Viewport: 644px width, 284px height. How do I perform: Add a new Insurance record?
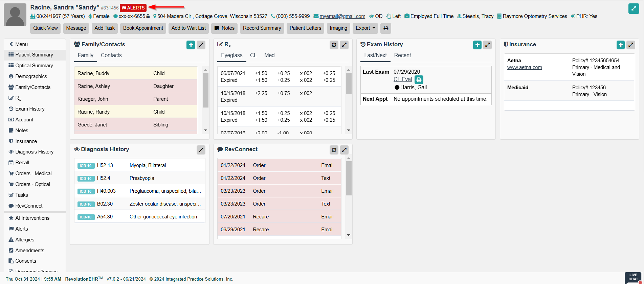pyautogui.click(x=620, y=45)
